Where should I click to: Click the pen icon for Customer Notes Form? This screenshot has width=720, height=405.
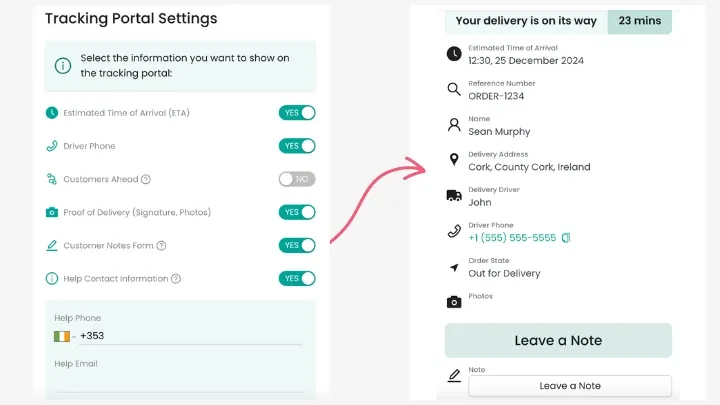tap(52, 245)
